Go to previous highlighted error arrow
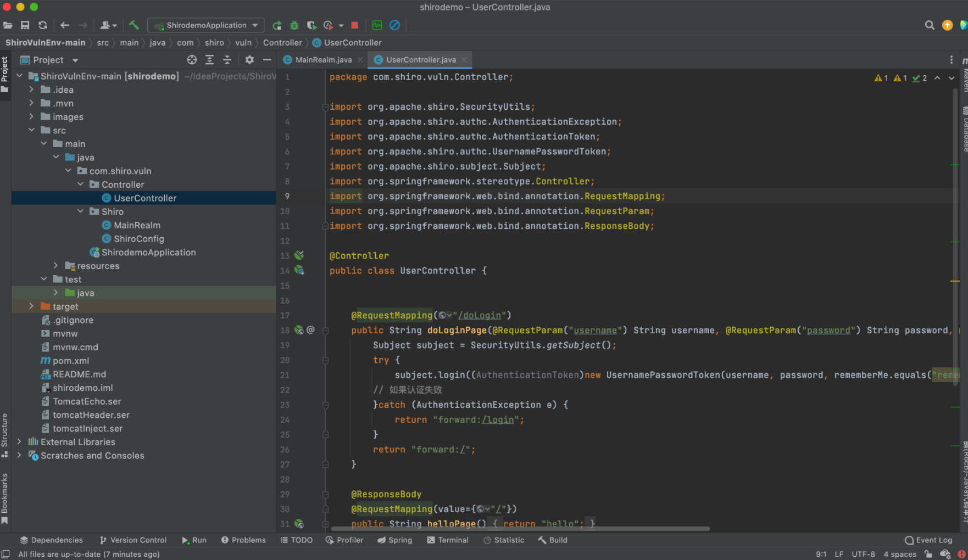Viewport: 968px width, 560px height. pos(937,78)
